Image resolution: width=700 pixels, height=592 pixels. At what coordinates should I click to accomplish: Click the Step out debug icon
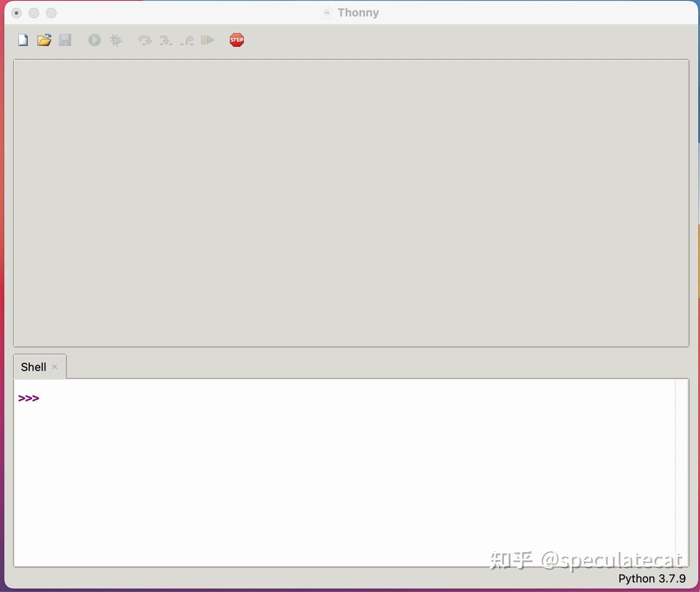pos(186,40)
